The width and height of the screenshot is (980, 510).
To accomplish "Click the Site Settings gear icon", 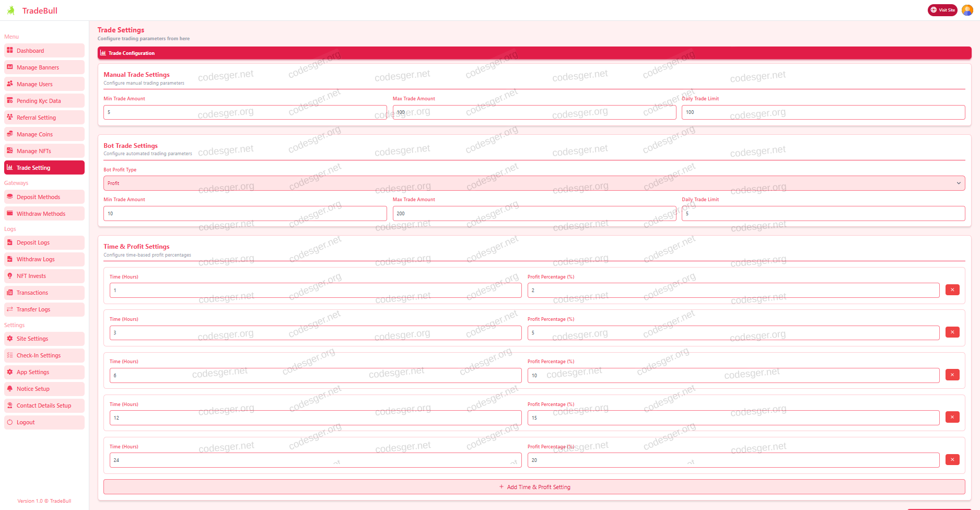I will click(10, 339).
